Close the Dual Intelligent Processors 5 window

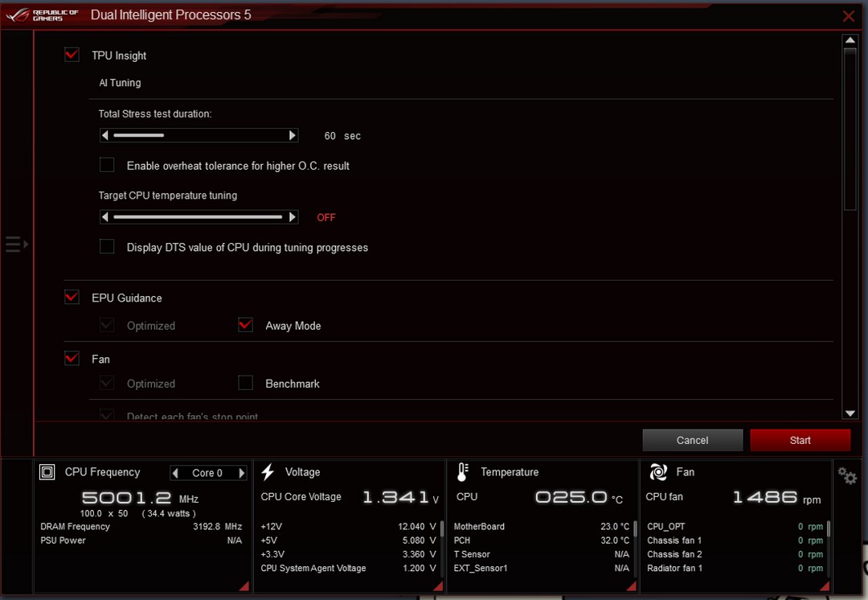(x=849, y=16)
